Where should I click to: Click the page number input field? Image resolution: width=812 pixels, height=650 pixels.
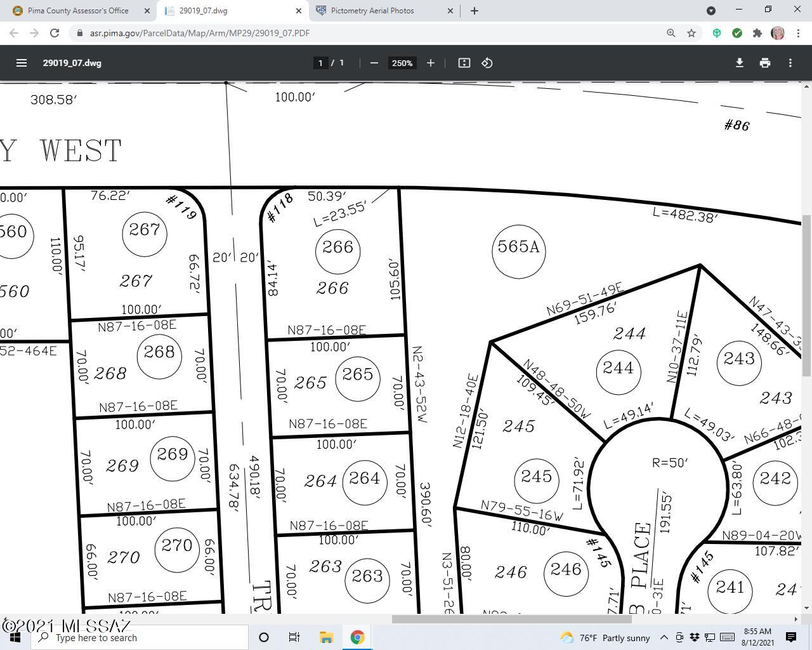click(x=321, y=63)
